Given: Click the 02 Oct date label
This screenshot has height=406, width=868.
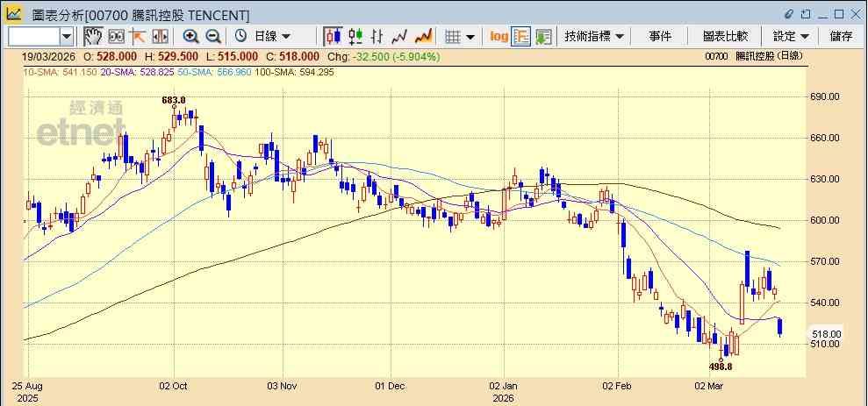Looking at the screenshot, I should [x=174, y=386].
